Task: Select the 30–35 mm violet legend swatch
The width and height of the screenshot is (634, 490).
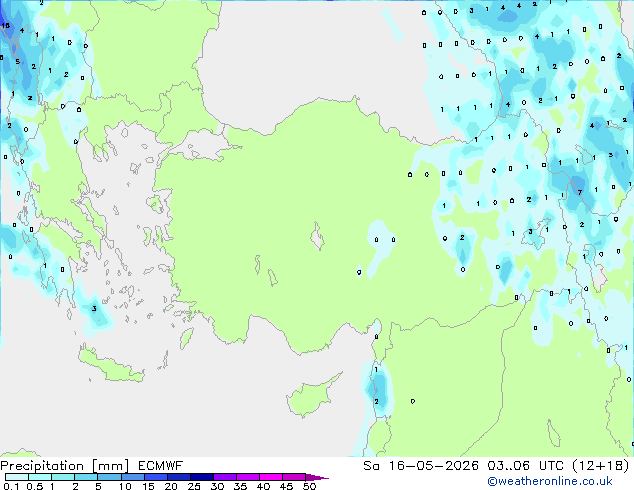Action: (x=225, y=477)
